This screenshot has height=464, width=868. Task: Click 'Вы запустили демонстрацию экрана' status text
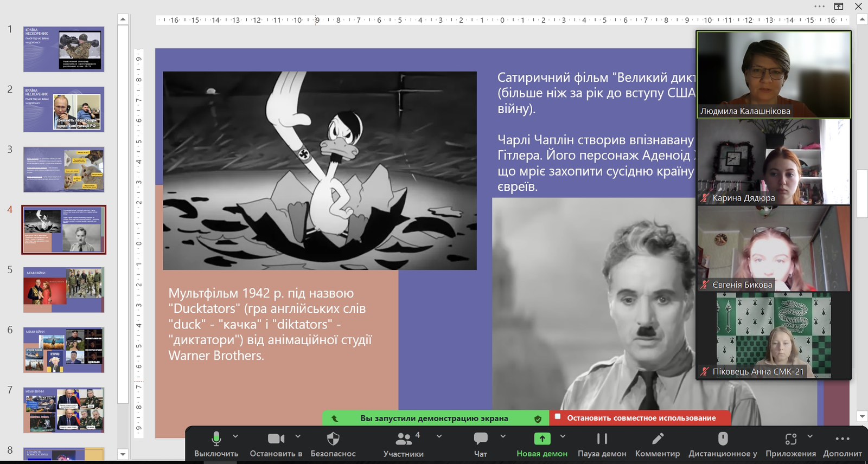point(434,418)
